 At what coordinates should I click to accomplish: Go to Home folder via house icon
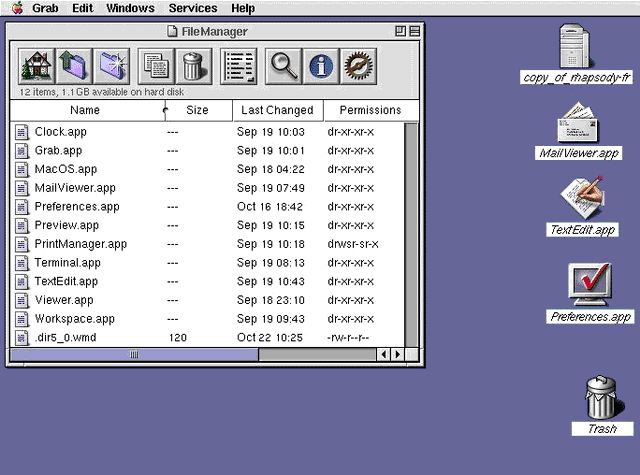(x=36, y=66)
